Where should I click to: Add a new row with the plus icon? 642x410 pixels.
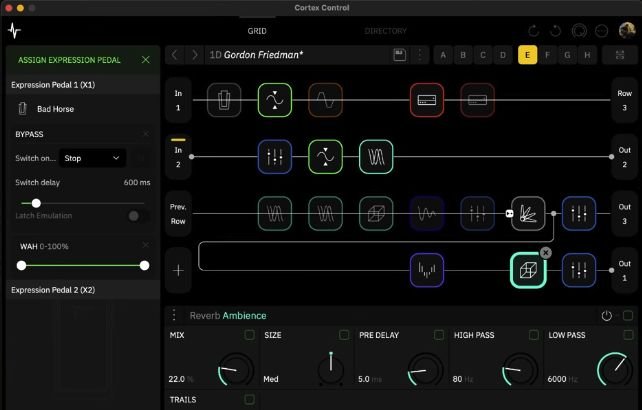(x=179, y=270)
